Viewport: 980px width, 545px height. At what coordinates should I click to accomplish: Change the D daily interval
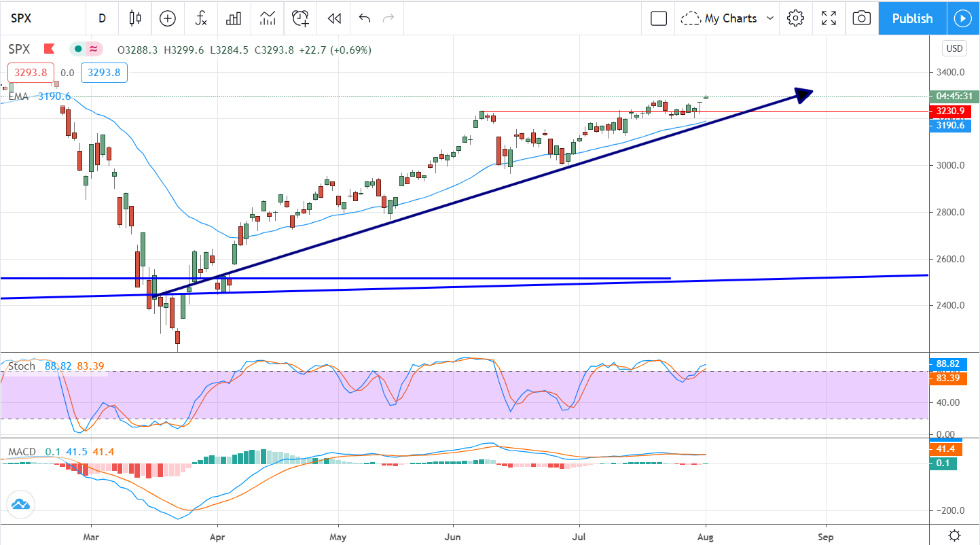click(102, 18)
